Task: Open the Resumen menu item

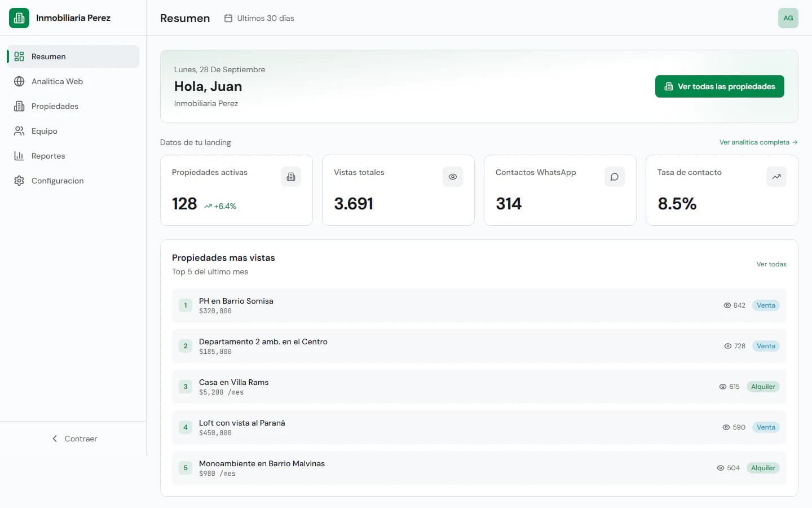Action: click(x=73, y=56)
